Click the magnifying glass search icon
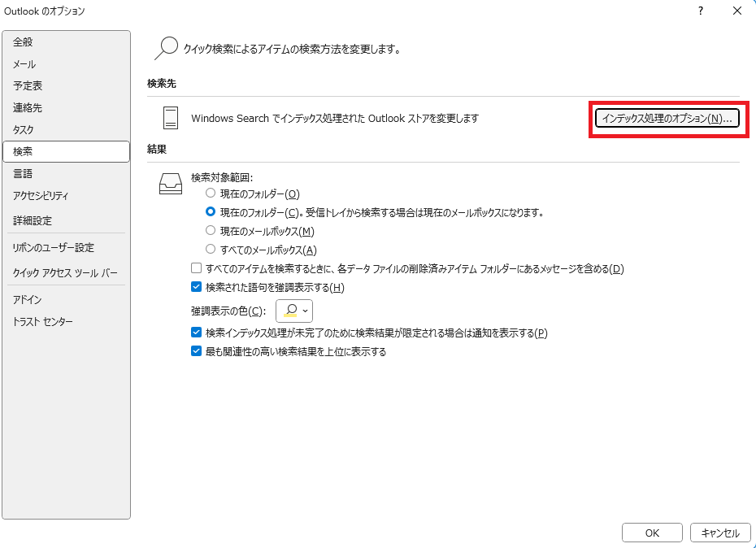Image resolution: width=756 pixels, height=548 pixels. [165, 49]
